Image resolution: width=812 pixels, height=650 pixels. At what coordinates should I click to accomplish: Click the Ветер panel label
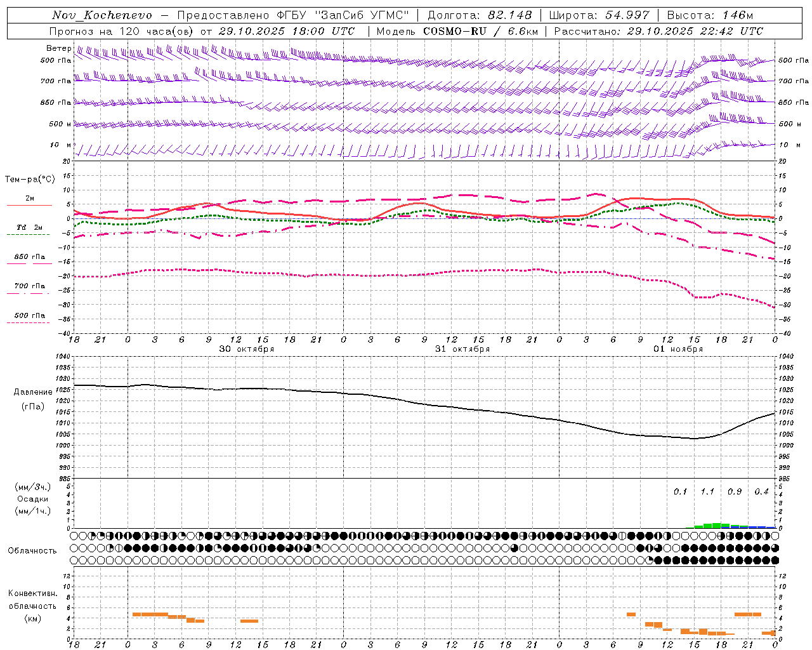coord(59,48)
